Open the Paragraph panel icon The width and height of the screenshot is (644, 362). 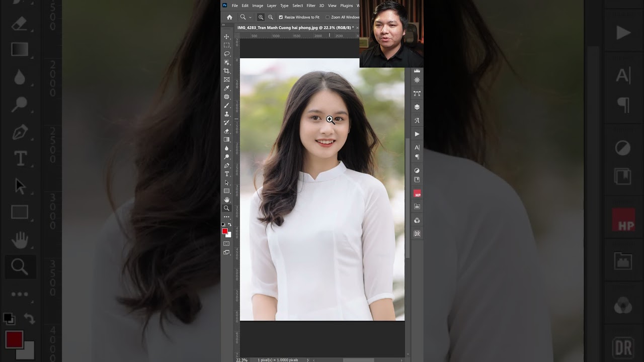pyautogui.click(x=417, y=157)
